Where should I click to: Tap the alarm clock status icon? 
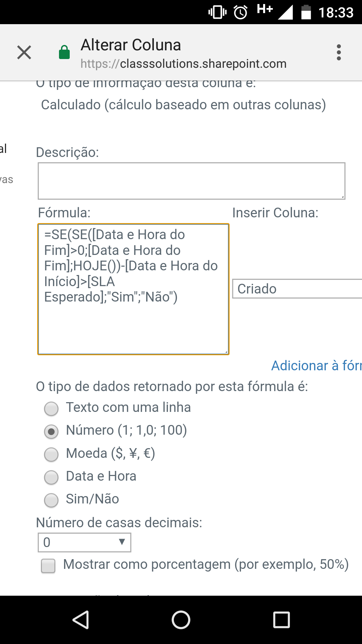[240, 12]
